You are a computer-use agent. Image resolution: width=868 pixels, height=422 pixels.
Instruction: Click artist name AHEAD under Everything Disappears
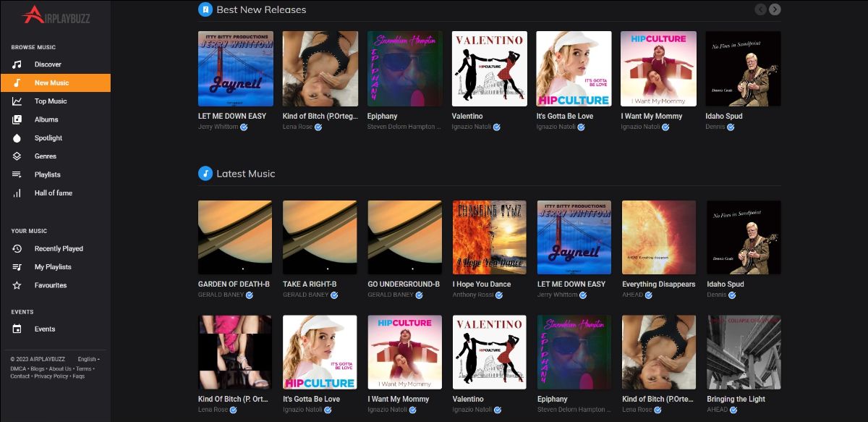click(632, 295)
